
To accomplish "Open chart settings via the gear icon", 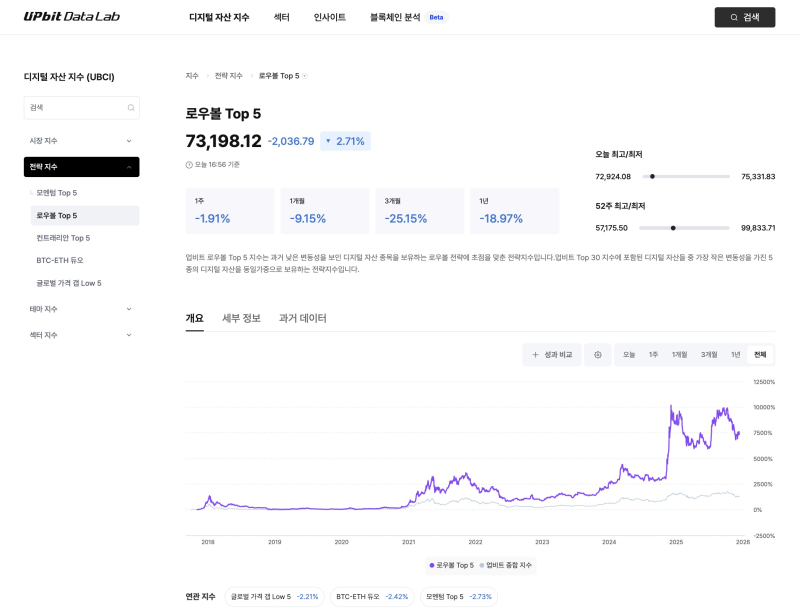I will 598,354.
